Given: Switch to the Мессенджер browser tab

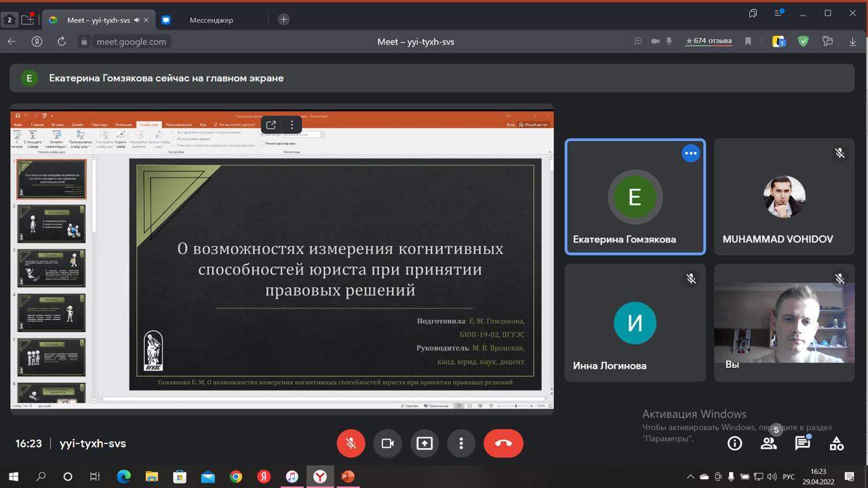Looking at the screenshot, I should (211, 20).
